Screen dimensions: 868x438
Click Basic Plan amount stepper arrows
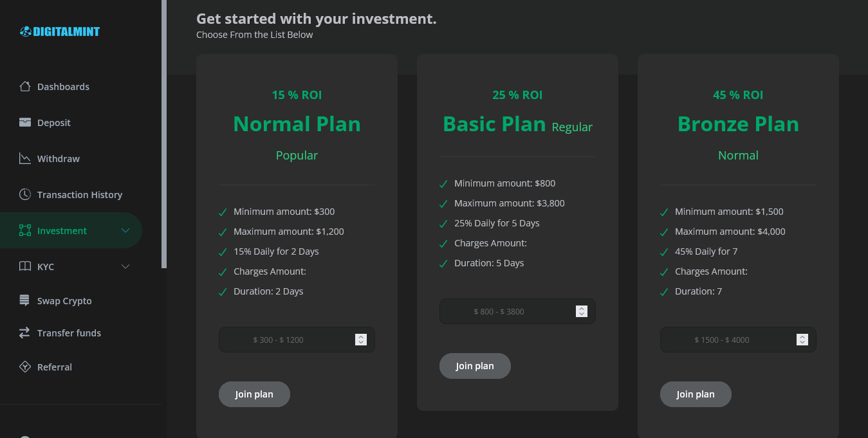(x=582, y=311)
